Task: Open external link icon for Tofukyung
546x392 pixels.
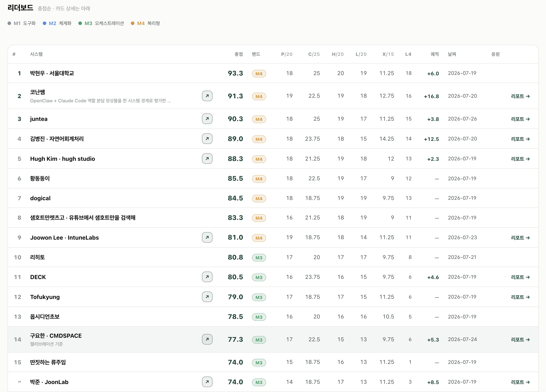Action: 207,297
